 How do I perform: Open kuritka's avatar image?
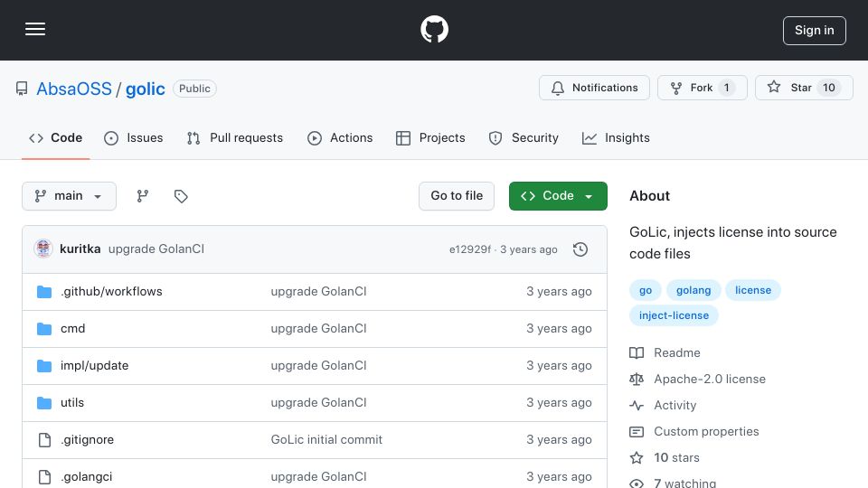click(x=43, y=249)
